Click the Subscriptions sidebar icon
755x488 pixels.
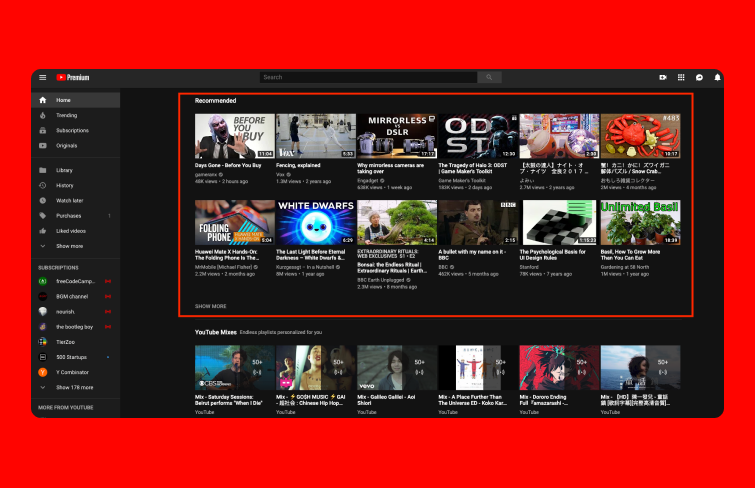(x=43, y=131)
